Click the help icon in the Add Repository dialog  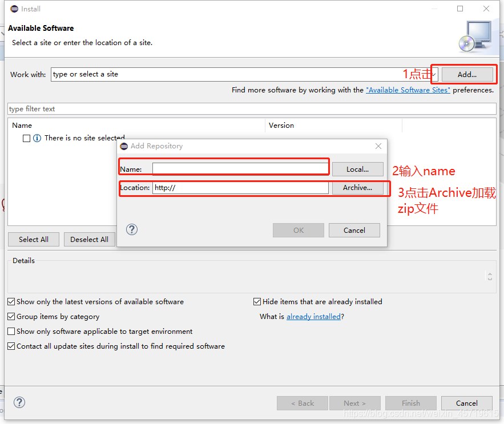131,229
